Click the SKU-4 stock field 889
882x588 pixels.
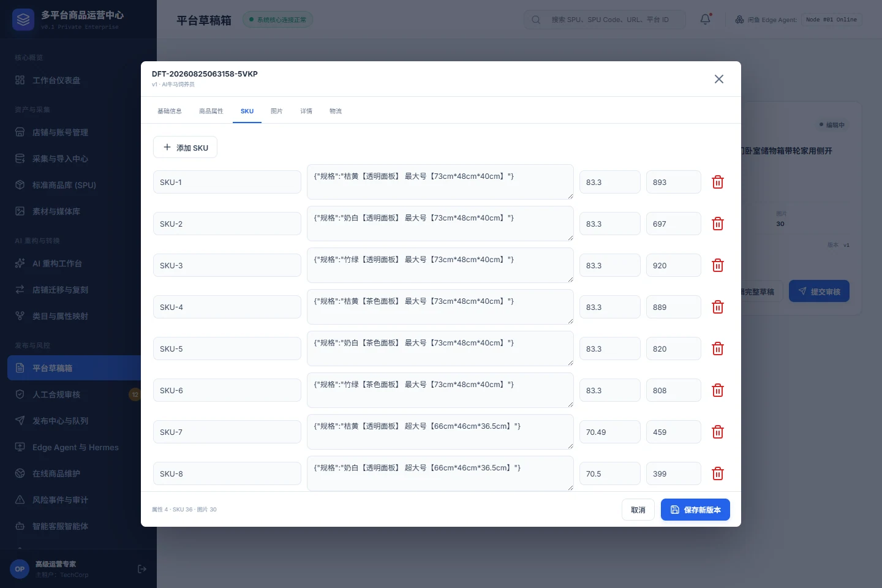674,307
